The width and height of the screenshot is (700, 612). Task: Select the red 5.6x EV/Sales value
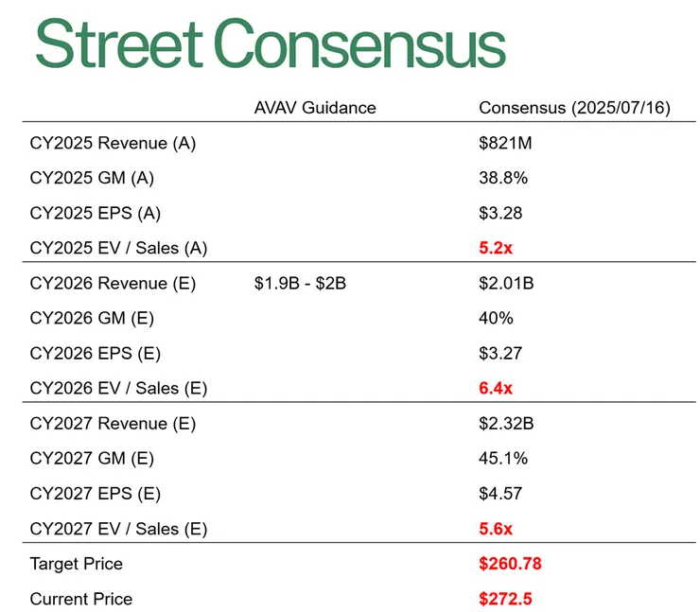[x=497, y=529]
